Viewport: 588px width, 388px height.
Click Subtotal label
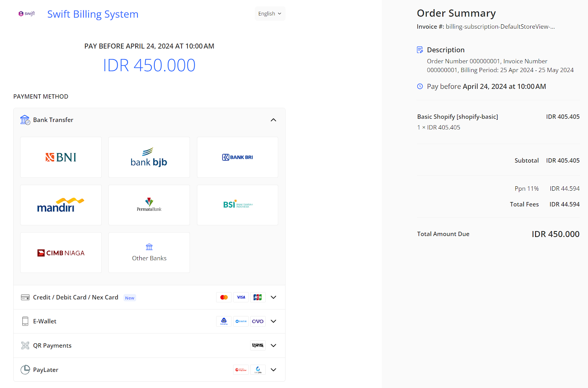(x=527, y=161)
